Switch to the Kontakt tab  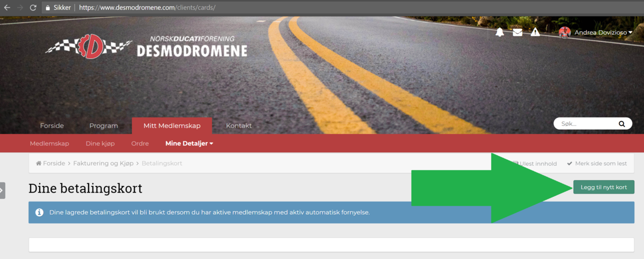239,126
